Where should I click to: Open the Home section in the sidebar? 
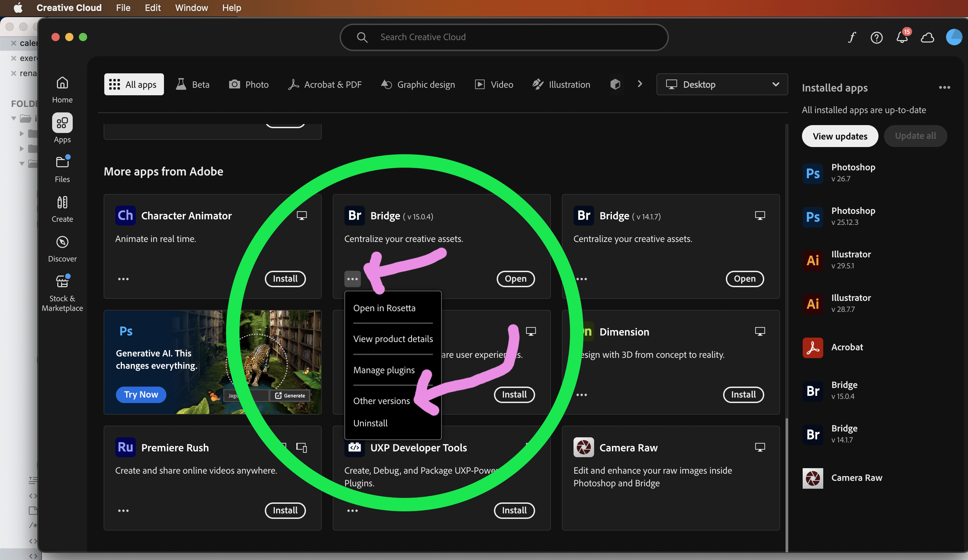pos(62,90)
